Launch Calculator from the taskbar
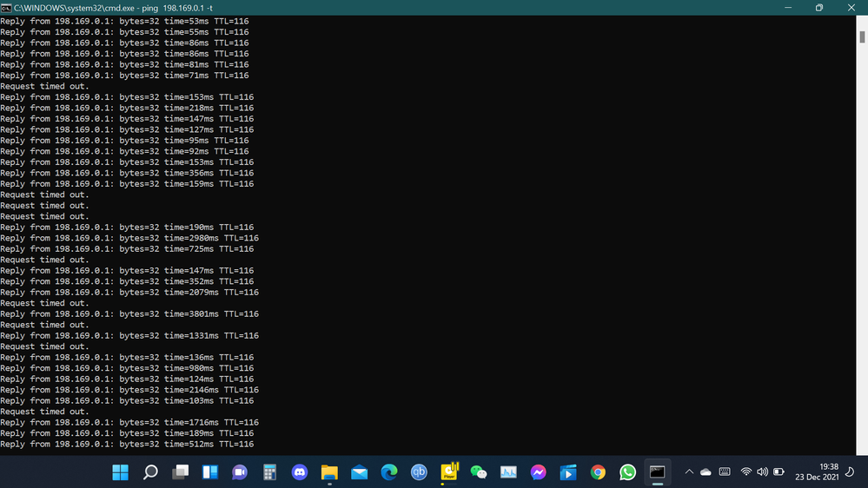The height and width of the screenshot is (488, 868). coord(269,472)
